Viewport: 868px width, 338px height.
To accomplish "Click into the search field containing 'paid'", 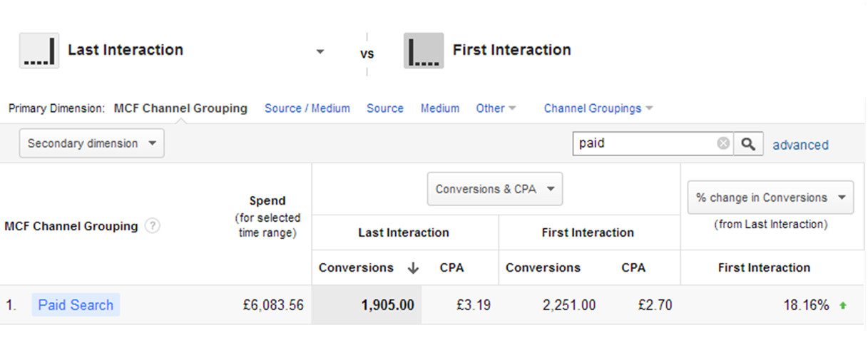I will (642, 143).
